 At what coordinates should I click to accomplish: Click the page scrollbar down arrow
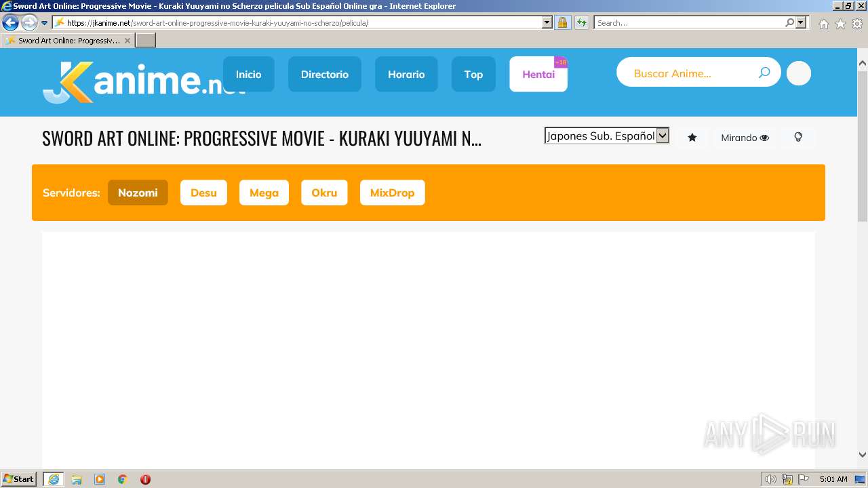click(863, 455)
